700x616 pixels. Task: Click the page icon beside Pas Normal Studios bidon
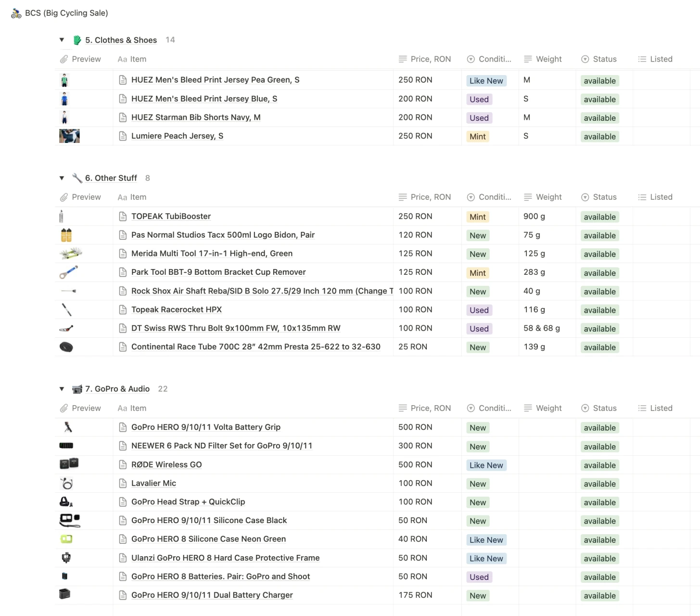pos(123,235)
